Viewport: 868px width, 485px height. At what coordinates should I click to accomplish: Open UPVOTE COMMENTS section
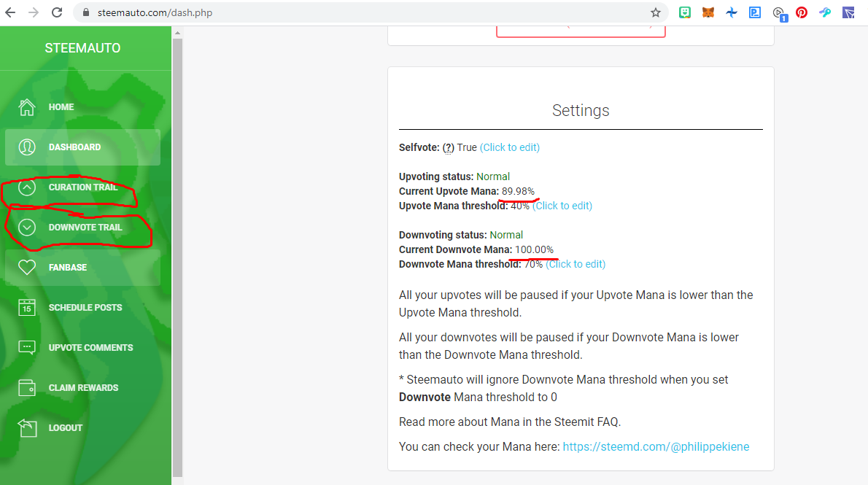click(x=83, y=348)
